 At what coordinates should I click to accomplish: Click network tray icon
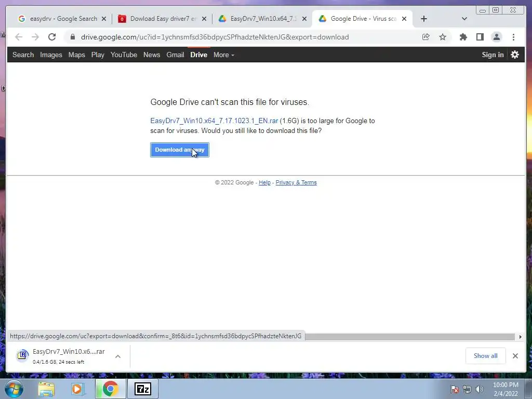(467, 389)
